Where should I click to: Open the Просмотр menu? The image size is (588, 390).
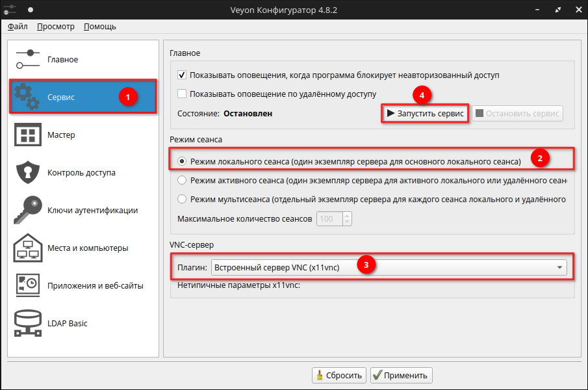click(x=55, y=27)
